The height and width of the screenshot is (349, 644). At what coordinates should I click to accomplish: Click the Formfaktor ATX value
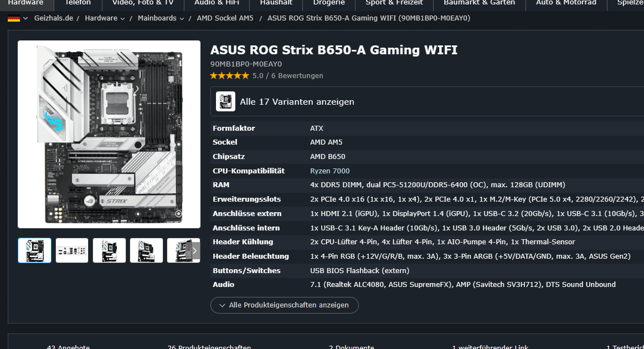[317, 129]
